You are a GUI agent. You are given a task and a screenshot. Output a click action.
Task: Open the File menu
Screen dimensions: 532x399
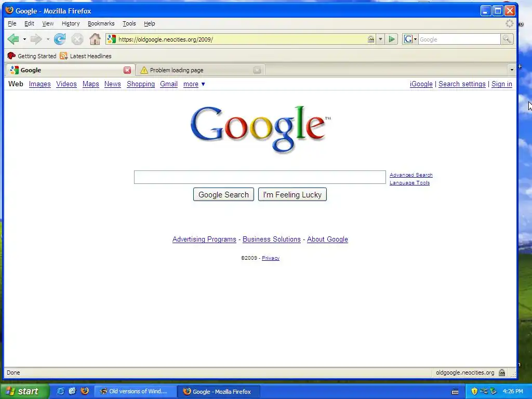point(12,23)
